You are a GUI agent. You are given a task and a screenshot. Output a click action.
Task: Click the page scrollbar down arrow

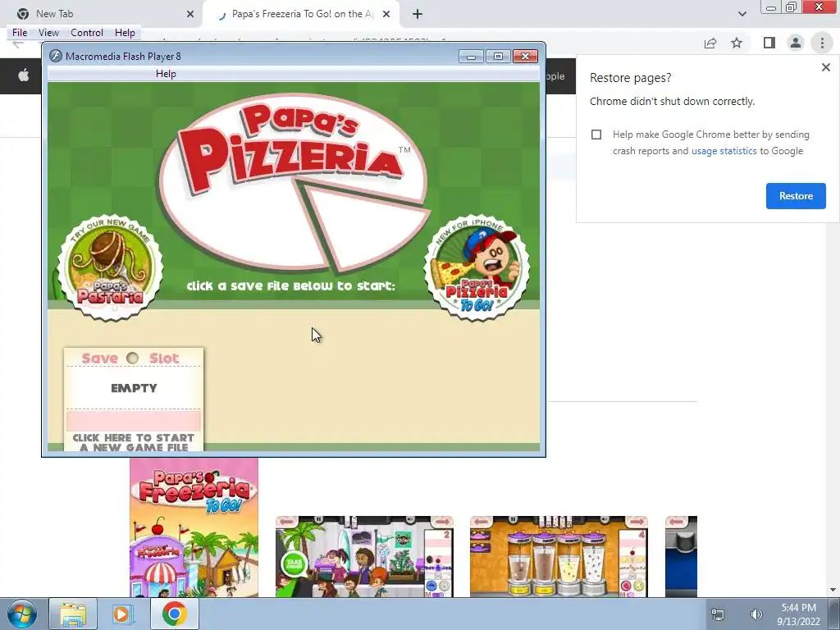point(833,591)
